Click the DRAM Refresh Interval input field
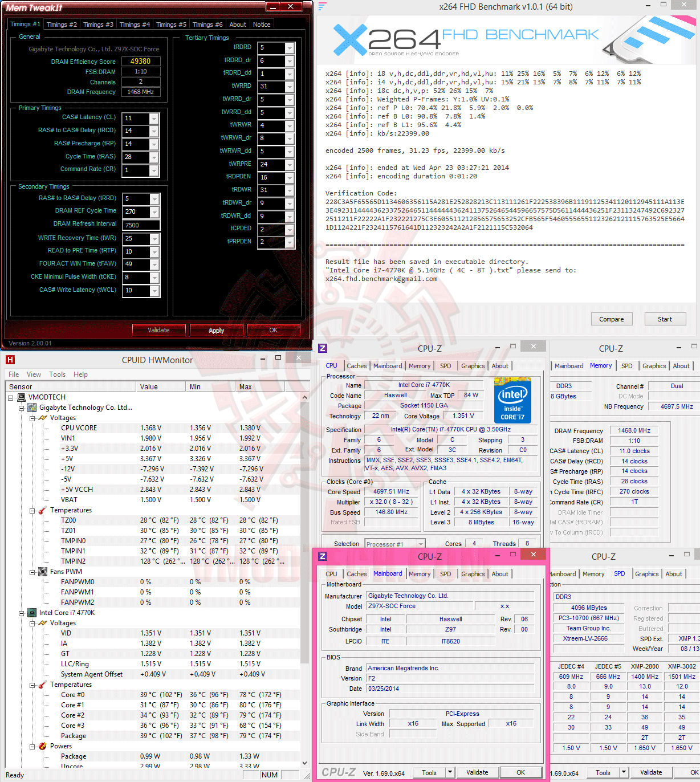The width and height of the screenshot is (700, 782). pyautogui.click(x=141, y=225)
